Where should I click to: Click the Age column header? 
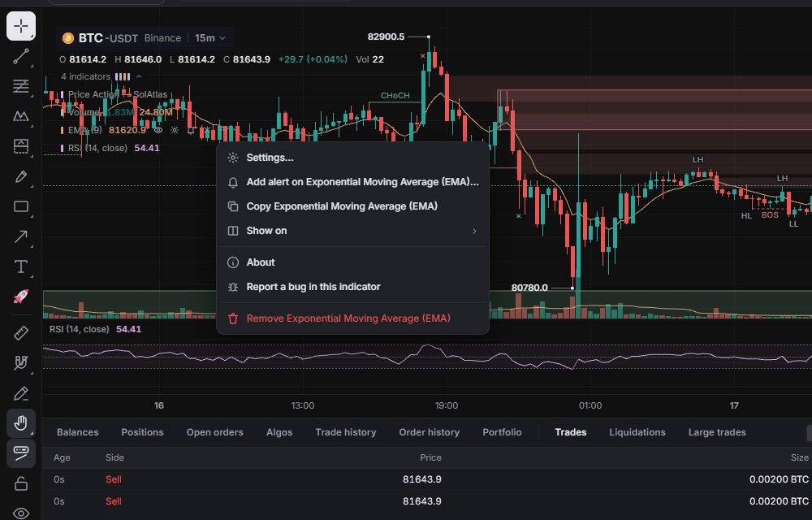click(x=63, y=457)
